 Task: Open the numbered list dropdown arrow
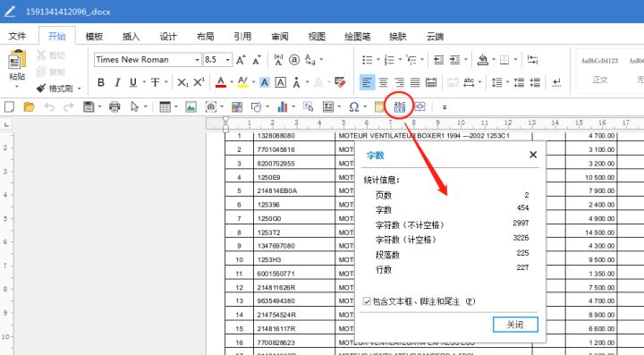coord(400,60)
